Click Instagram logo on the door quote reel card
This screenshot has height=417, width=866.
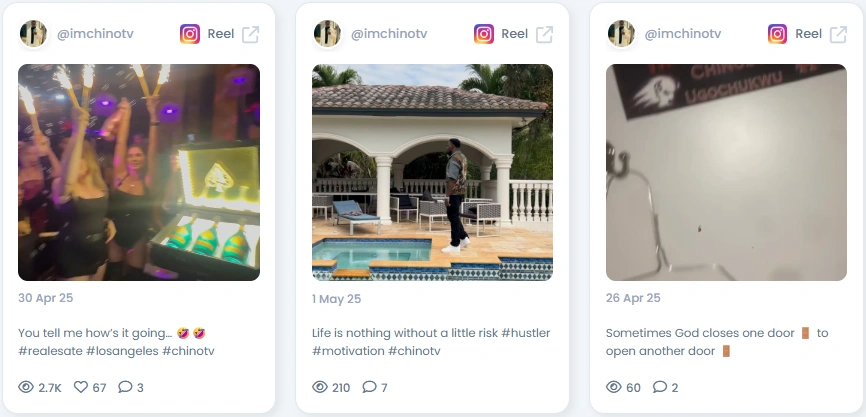(777, 34)
